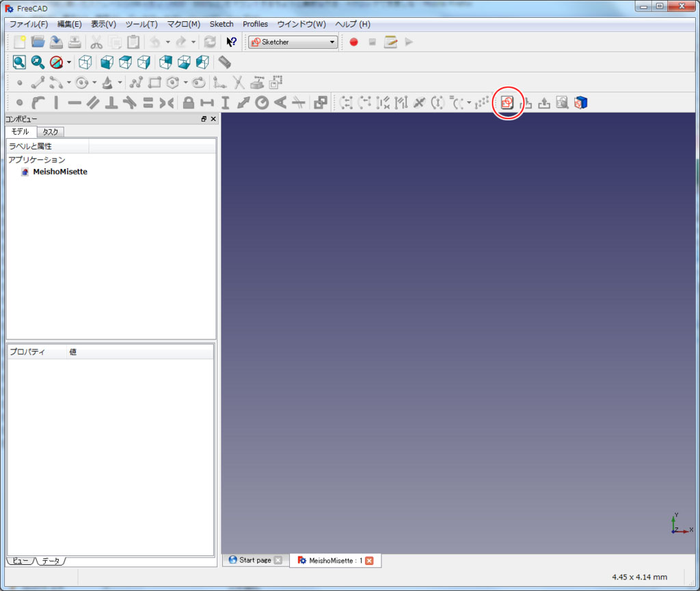Create a new document with the blank page icon

20,42
